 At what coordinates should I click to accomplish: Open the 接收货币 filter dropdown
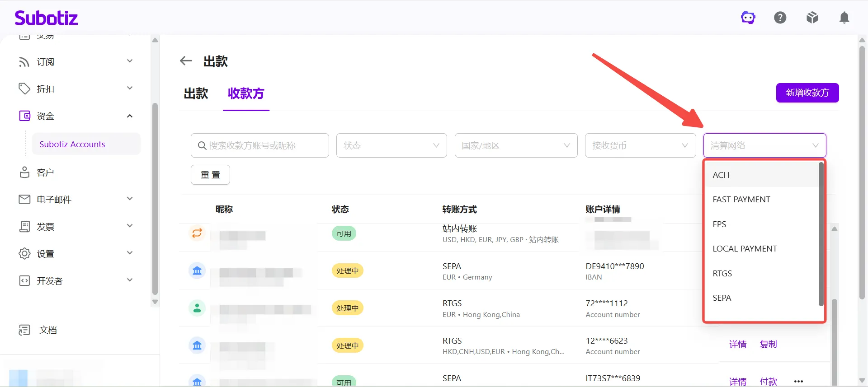coord(640,145)
